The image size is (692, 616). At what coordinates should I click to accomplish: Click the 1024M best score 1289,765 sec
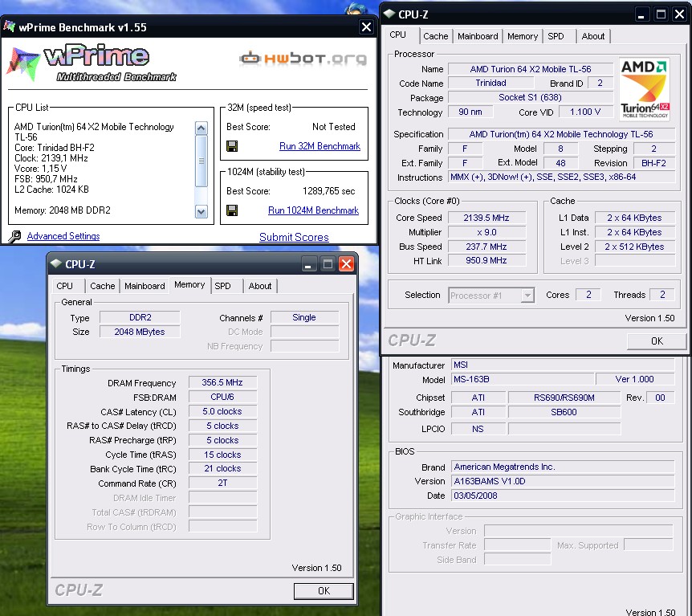[329, 191]
